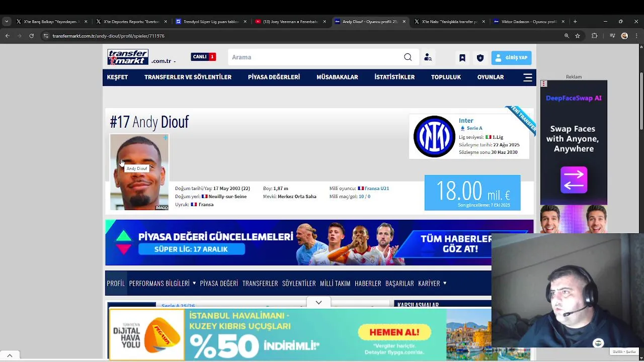This screenshot has height=362, width=644.
Task: Select the SÖYLENTİLER tab
Action: (x=299, y=283)
